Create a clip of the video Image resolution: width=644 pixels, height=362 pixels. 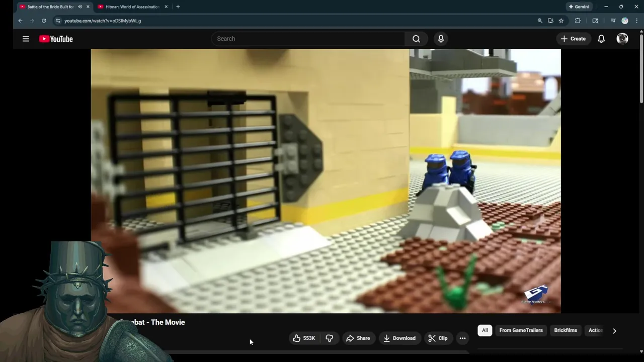click(x=438, y=338)
